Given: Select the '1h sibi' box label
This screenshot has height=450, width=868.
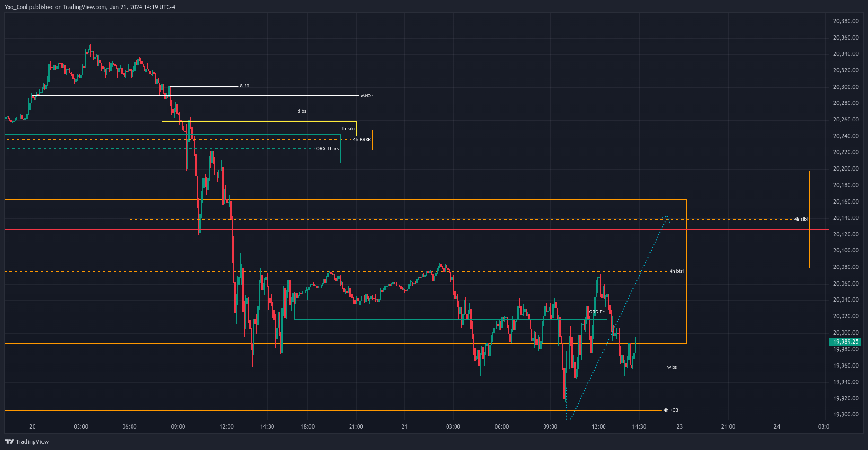Looking at the screenshot, I should [348, 129].
